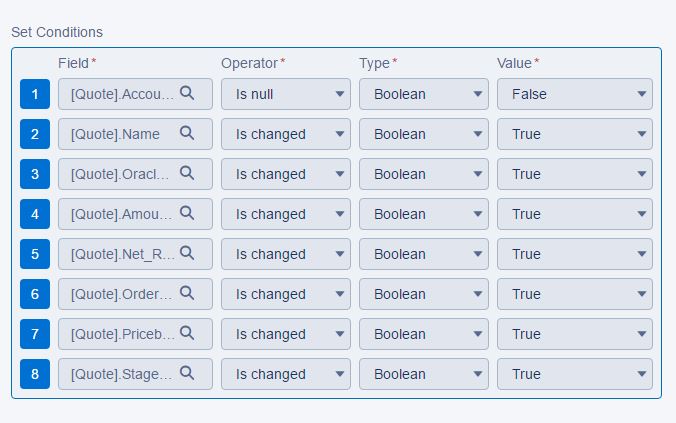The image size is (676, 423).
Task: Open lookup for the [Quote].Oracl... field
Action: (187, 173)
